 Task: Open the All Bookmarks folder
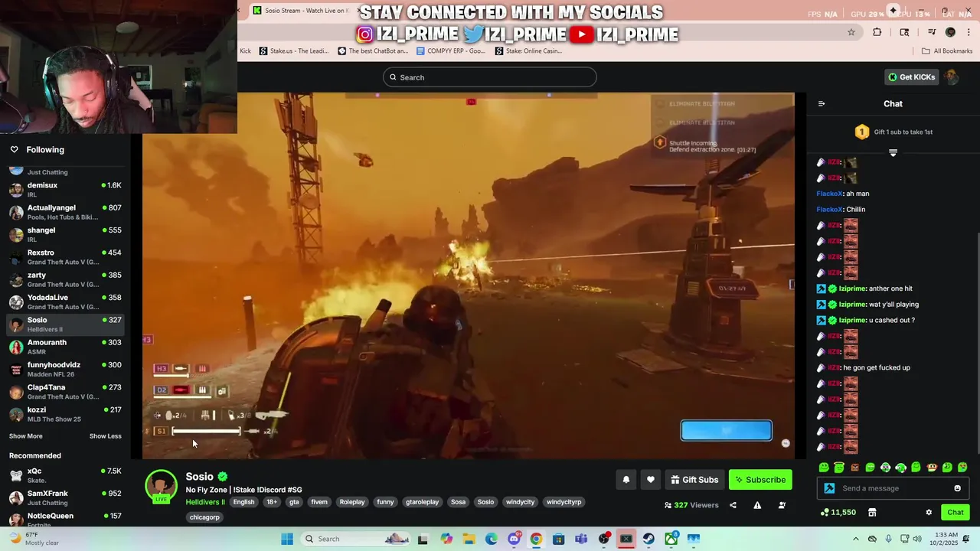click(947, 51)
